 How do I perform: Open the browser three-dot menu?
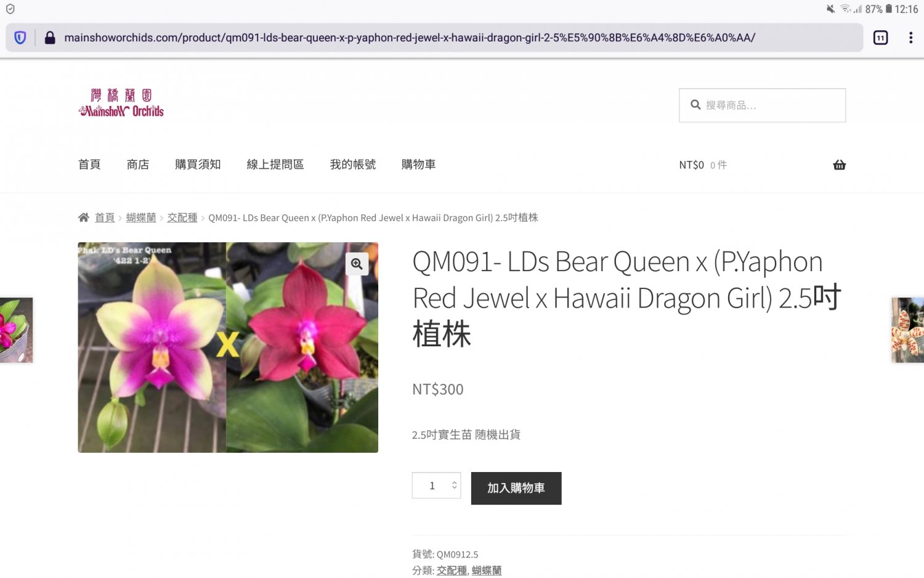[910, 38]
